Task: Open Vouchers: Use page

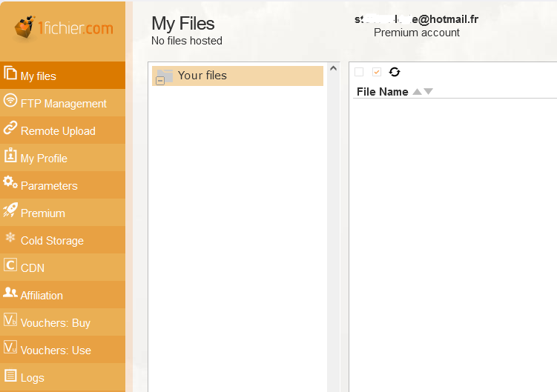Action: (56, 350)
